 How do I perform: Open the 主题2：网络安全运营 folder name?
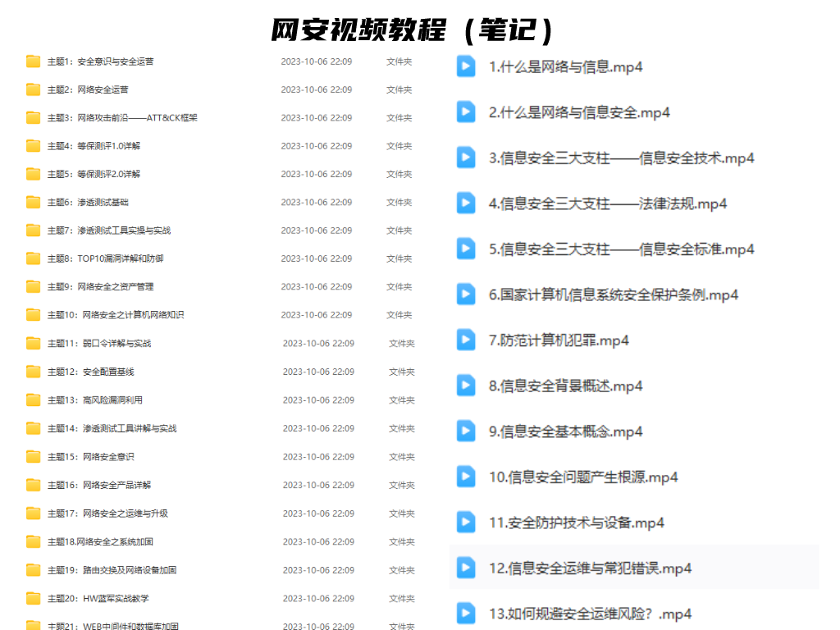coord(88,89)
